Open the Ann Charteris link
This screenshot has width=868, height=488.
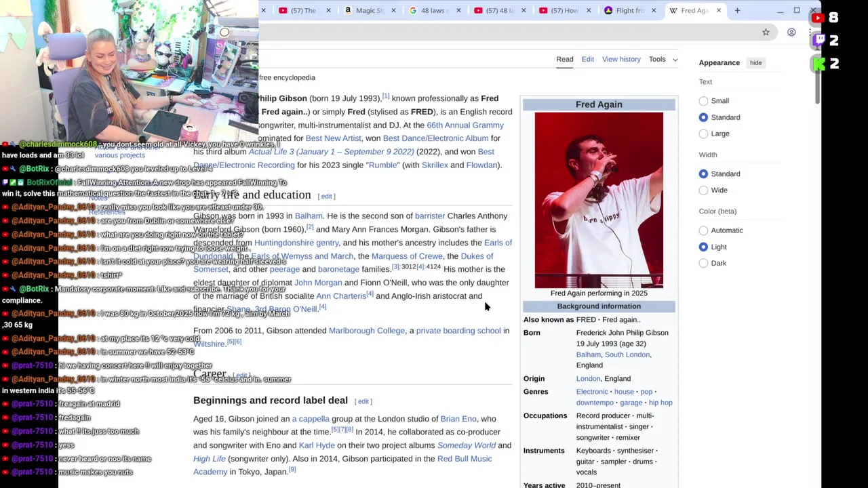pos(341,296)
